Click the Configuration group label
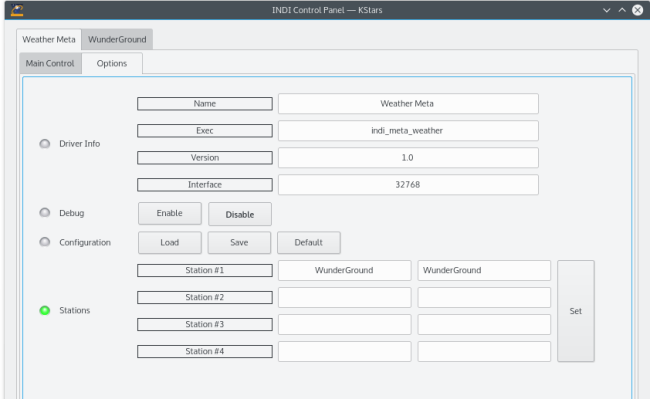The height and width of the screenshot is (399, 650). [x=85, y=242]
